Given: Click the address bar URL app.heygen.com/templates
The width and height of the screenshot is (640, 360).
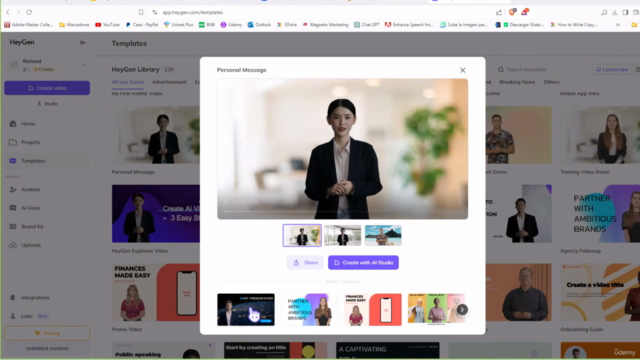Looking at the screenshot, I should click(193, 13).
